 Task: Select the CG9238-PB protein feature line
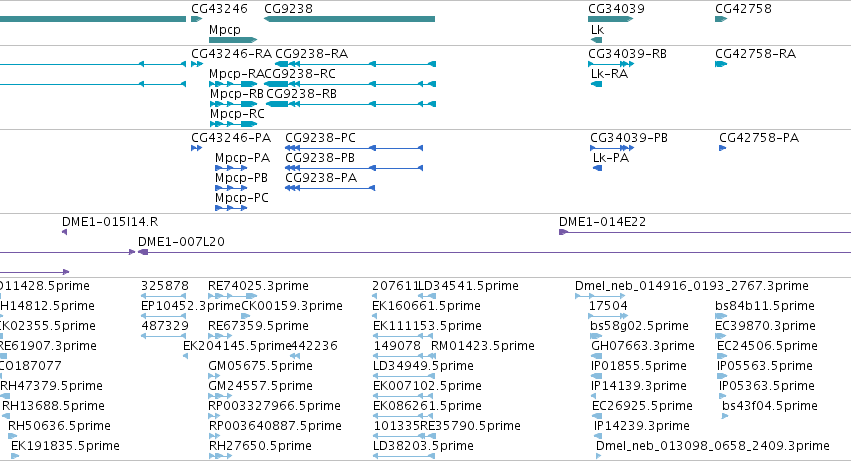tap(354, 168)
